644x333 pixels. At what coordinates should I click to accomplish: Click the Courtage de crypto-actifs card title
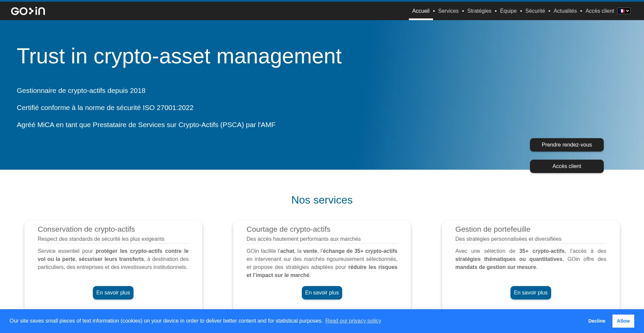(x=288, y=229)
